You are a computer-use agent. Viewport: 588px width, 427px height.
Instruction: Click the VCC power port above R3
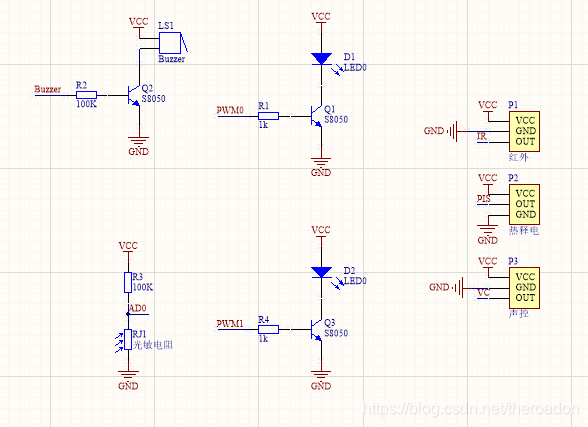[x=128, y=246]
